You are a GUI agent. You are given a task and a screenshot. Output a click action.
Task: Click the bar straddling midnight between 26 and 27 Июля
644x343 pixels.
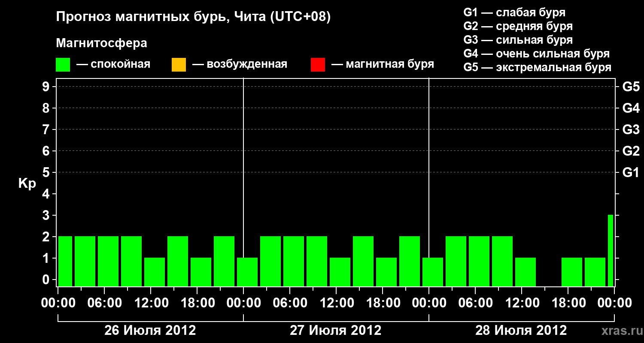[x=247, y=272]
